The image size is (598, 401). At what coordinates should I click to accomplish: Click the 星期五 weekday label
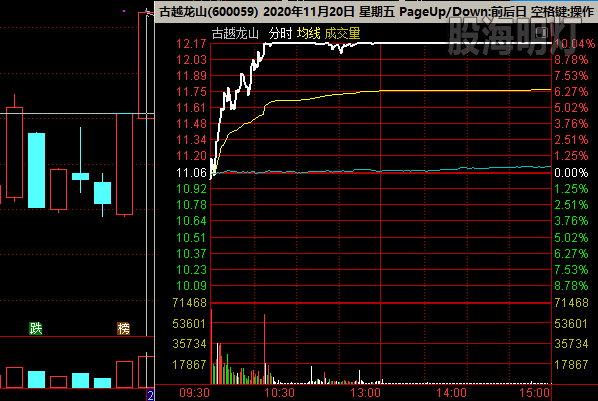(377, 11)
